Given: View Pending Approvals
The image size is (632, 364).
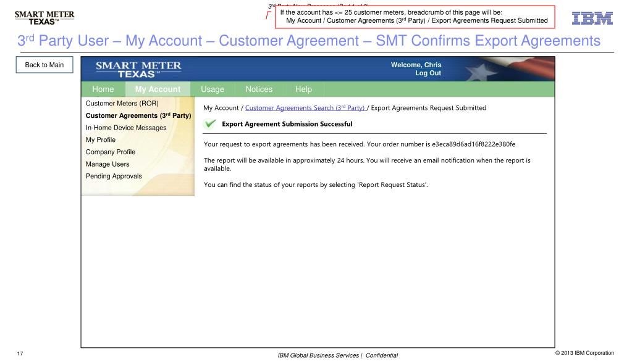Looking at the screenshot, I should point(114,176).
